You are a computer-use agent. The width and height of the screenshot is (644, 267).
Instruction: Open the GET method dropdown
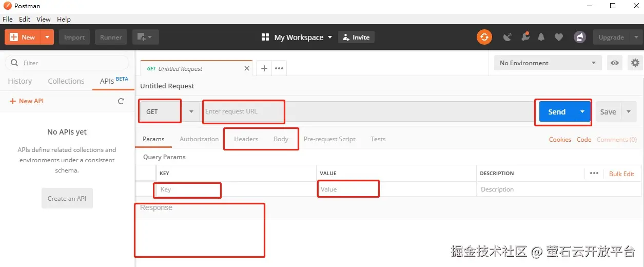pos(169,111)
